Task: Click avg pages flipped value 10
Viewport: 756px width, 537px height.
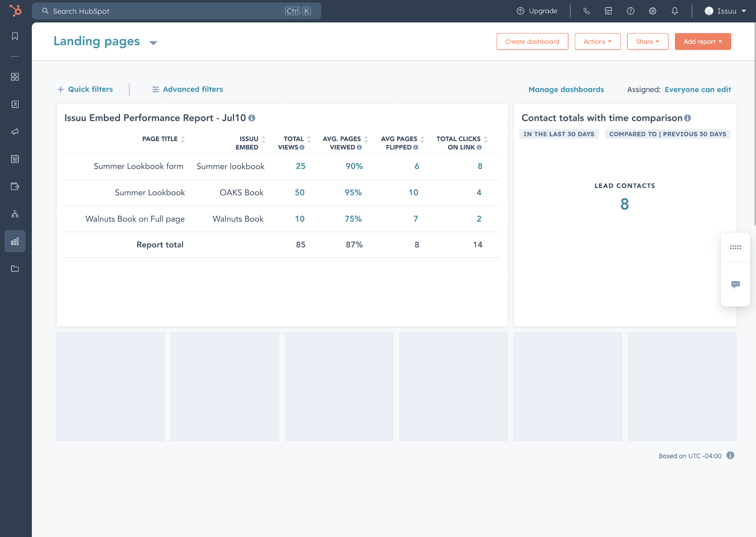Action: [x=414, y=192]
